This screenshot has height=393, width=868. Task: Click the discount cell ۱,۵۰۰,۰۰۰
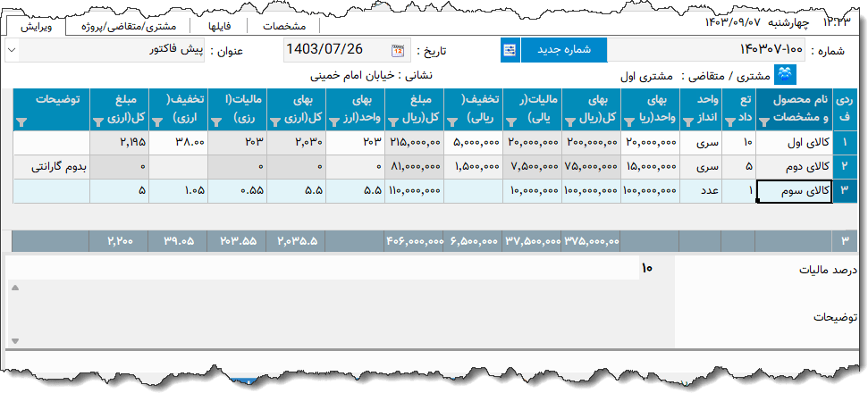coord(473,167)
